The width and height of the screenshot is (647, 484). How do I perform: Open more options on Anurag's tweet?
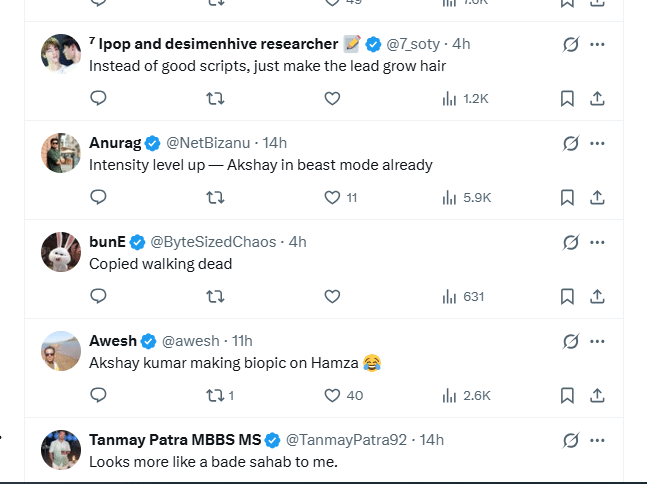tap(598, 143)
